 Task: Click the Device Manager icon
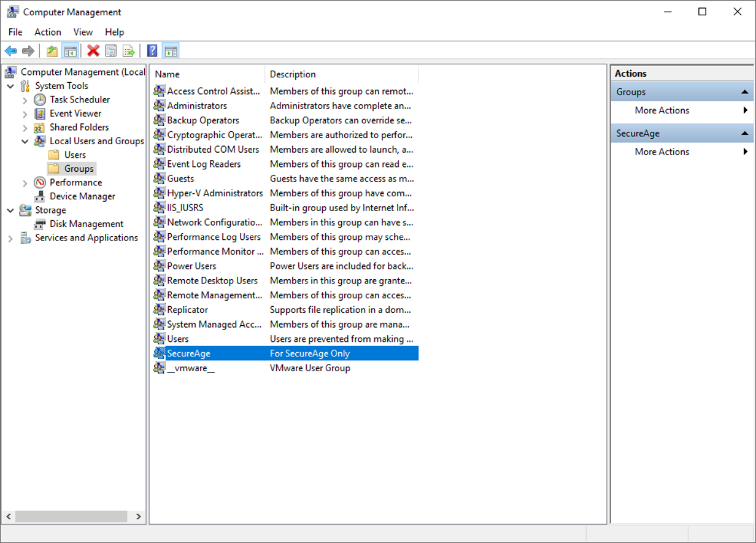(x=40, y=196)
